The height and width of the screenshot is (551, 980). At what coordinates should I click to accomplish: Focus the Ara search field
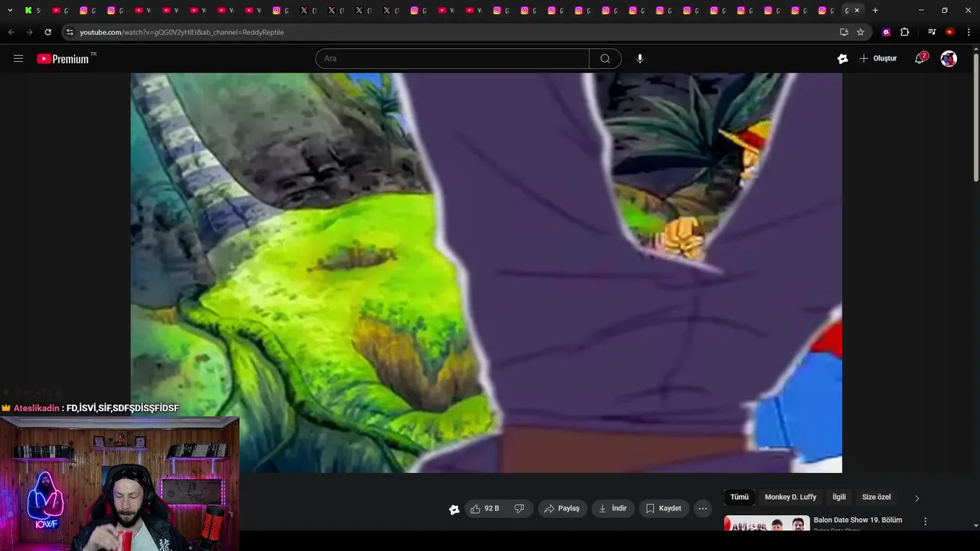pos(452,58)
